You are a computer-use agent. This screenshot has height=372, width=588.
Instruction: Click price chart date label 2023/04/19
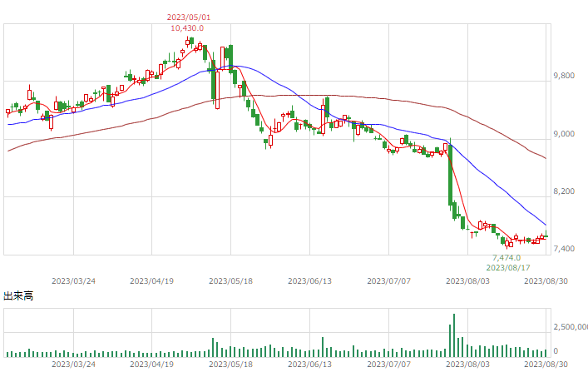tap(152, 281)
